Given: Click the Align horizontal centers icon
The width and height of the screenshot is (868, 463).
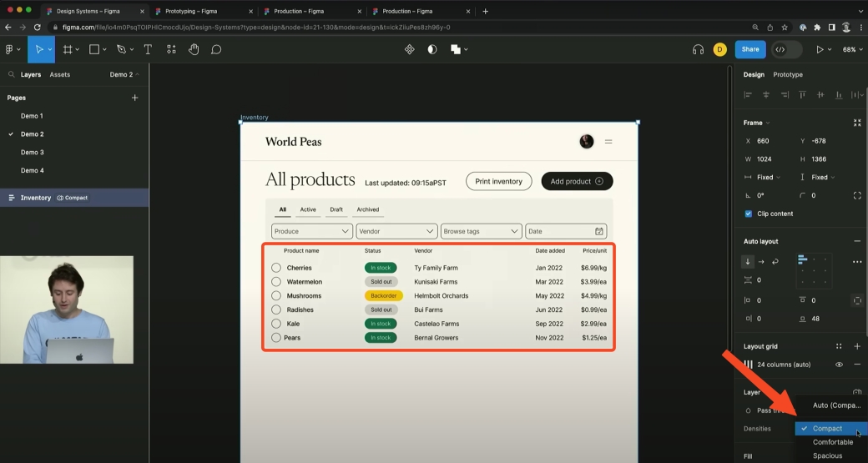Looking at the screenshot, I should (766, 94).
